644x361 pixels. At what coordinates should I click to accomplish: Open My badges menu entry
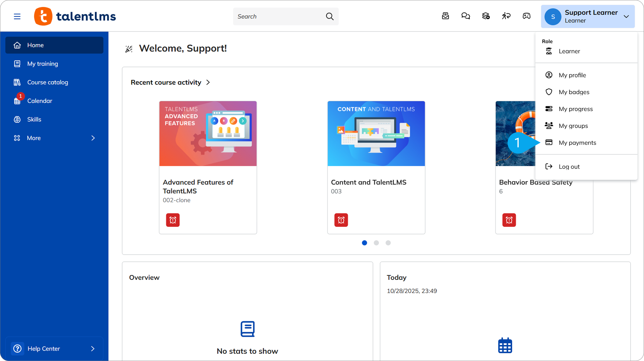point(574,92)
